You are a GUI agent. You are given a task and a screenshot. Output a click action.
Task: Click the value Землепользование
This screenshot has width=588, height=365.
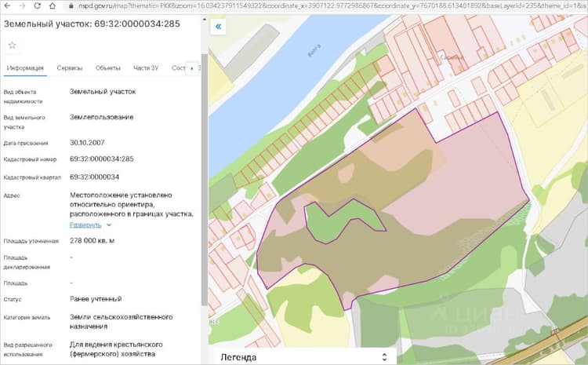tap(102, 117)
